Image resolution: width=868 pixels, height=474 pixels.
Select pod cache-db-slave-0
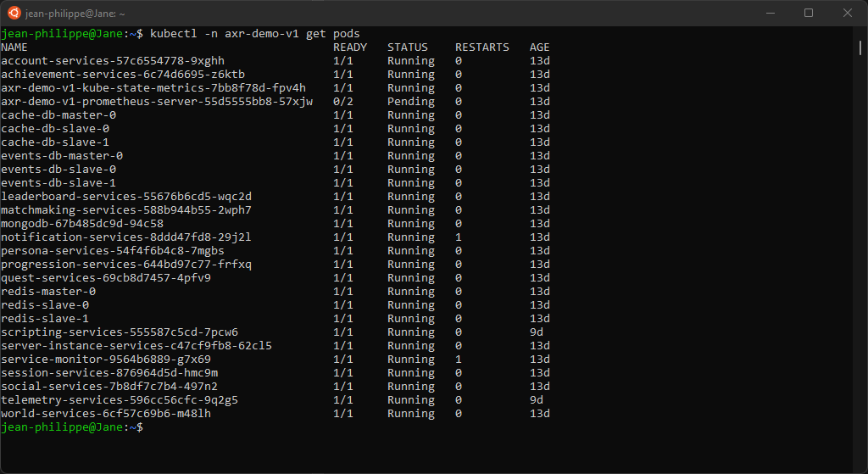55,129
